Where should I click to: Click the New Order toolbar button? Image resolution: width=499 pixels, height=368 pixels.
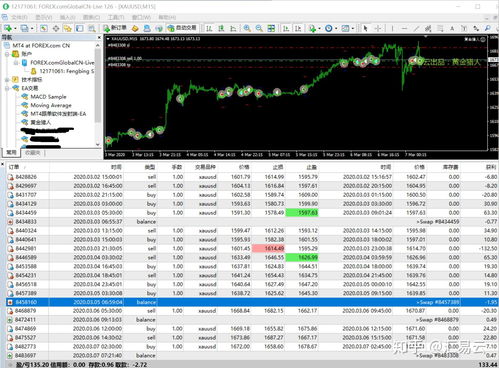pyautogui.click(x=115, y=28)
